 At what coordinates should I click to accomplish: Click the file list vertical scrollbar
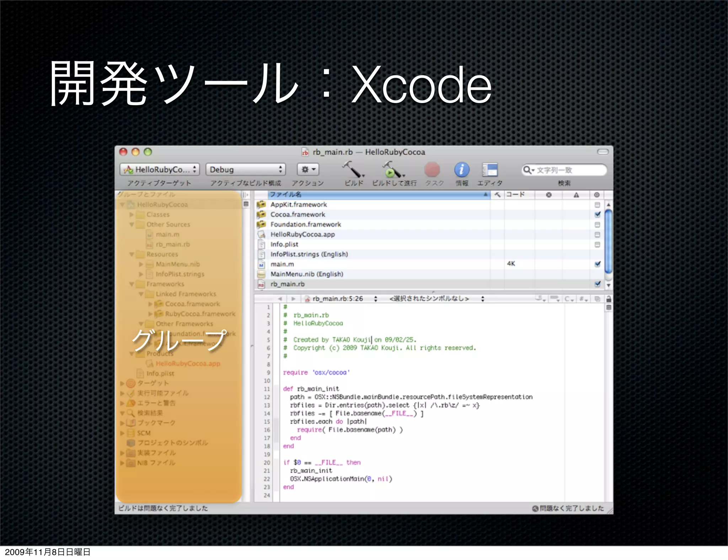(x=608, y=242)
